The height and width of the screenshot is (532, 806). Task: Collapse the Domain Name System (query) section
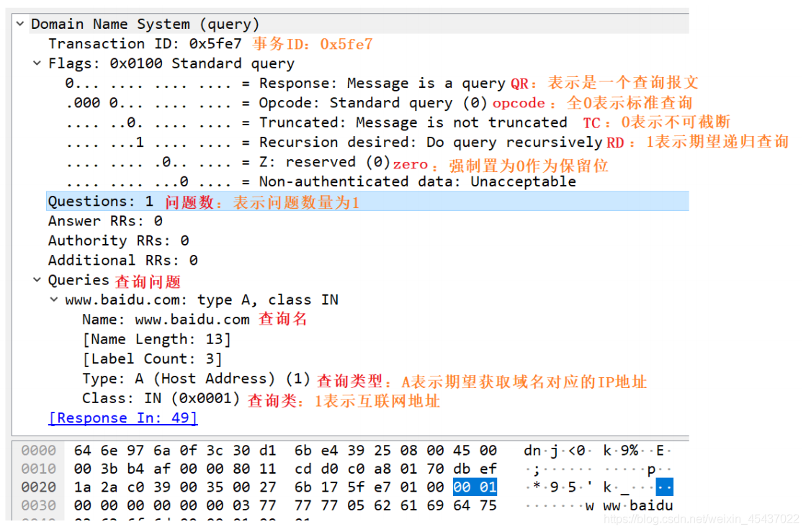pos(20,24)
